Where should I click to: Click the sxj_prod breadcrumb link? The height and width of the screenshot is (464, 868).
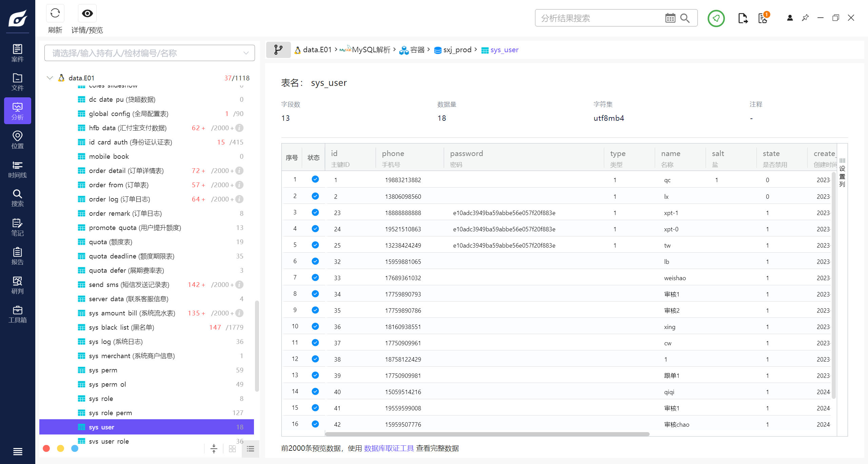click(457, 50)
